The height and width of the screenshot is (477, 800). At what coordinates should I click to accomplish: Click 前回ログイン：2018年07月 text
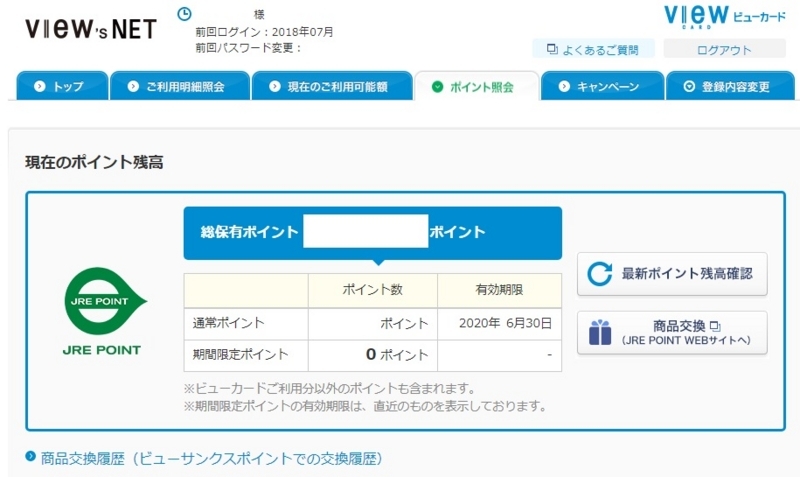[264, 32]
